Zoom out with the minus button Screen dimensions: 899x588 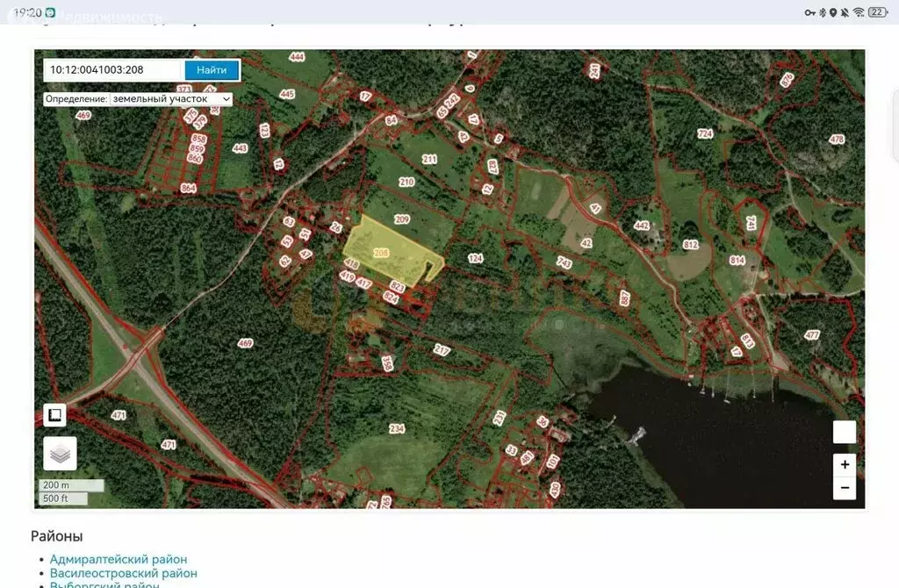point(844,488)
